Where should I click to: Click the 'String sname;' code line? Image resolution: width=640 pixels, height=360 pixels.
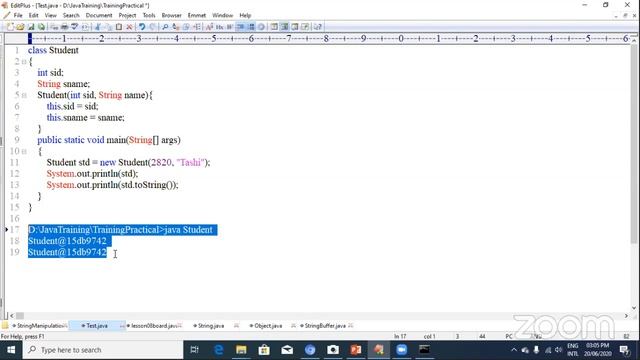[63, 84]
